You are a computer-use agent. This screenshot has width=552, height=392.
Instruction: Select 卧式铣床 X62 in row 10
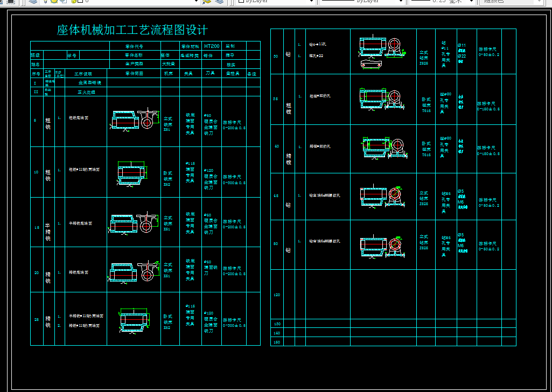pyautogui.click(x=168, y=178)
